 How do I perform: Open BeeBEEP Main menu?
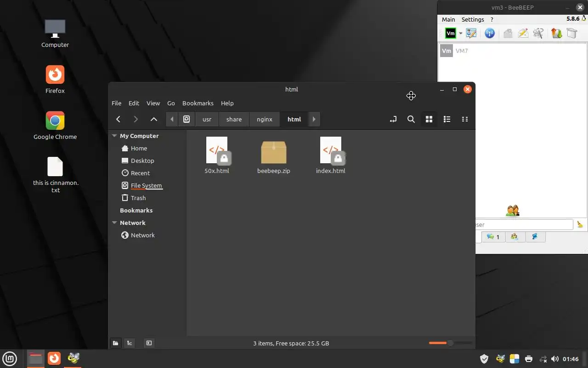pyautogui.click(x=448, y=19)
